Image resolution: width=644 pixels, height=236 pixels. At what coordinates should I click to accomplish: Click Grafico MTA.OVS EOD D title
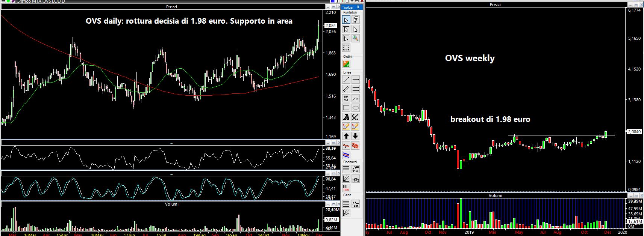pos(41,2)
